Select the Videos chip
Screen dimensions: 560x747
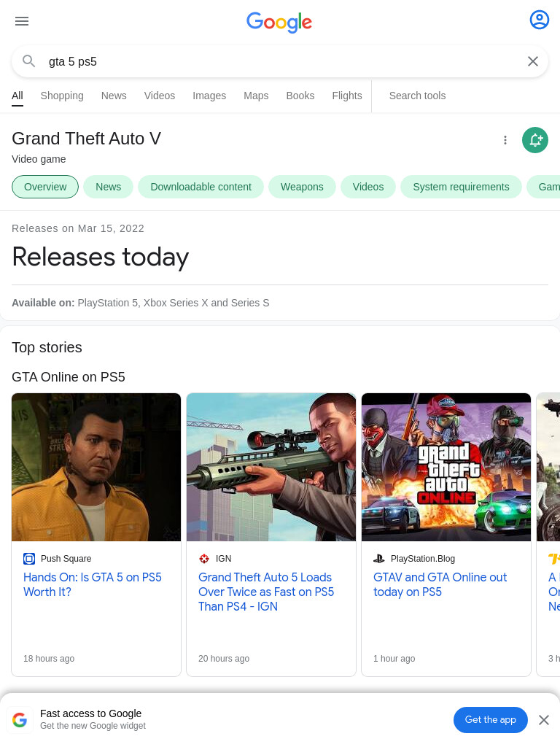(368, 187)
